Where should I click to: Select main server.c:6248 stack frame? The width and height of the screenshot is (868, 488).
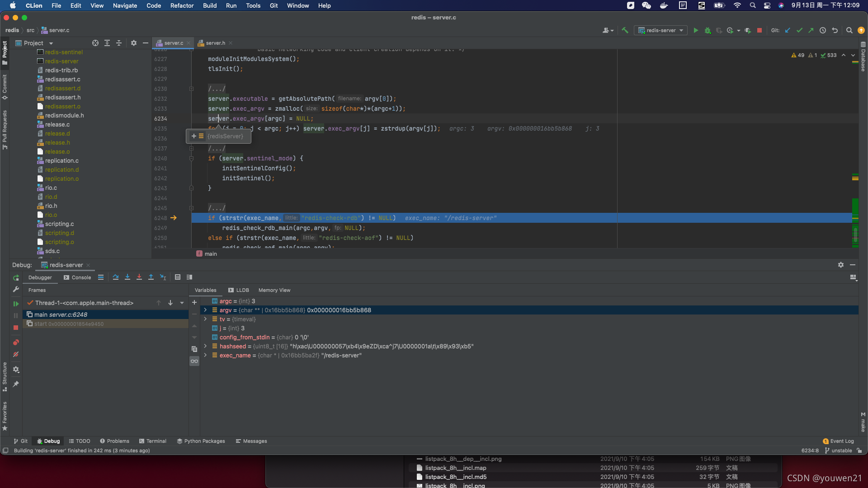point(105,314)
